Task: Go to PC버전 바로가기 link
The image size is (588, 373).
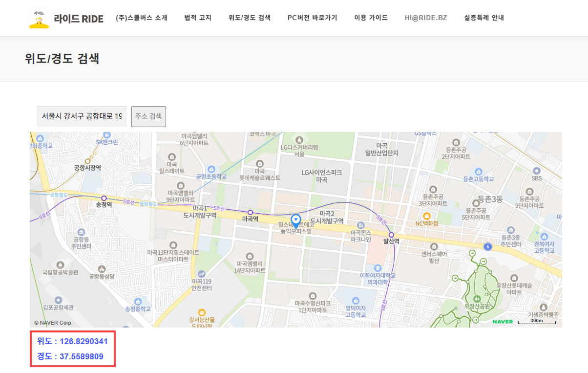Action: tap(312, 18)
